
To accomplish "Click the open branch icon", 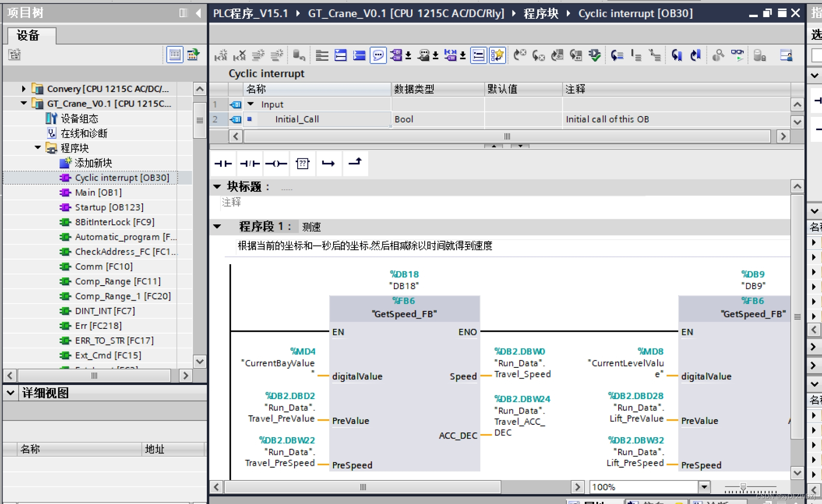I will pyautogui.click(x=329, y=164).
